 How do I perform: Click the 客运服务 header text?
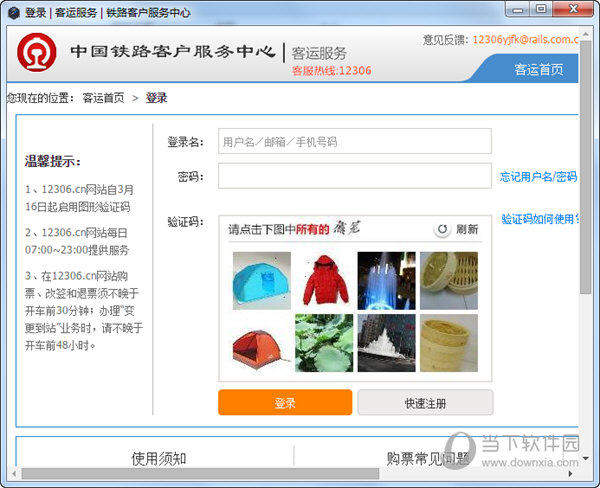coord(319,53)
